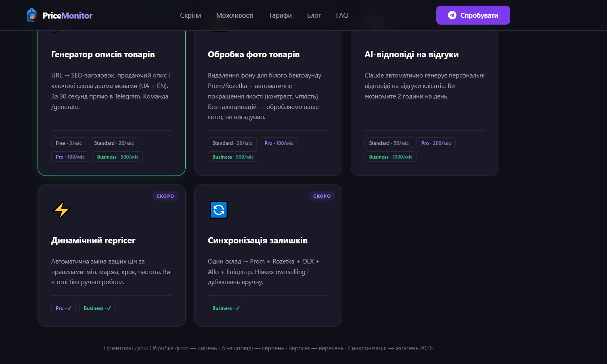Select the Генератор описів товарів heading
607x364 pixels.
coord(103,54)
